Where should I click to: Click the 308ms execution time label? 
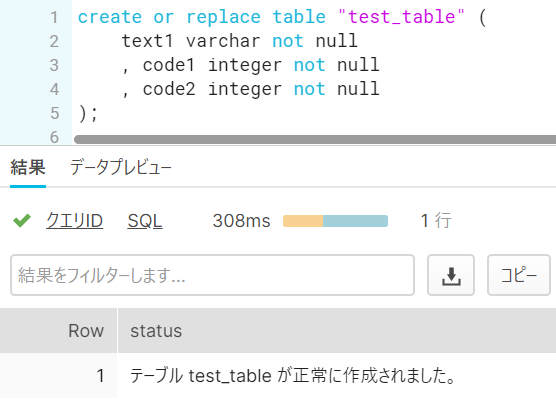[x=241, y=221]
